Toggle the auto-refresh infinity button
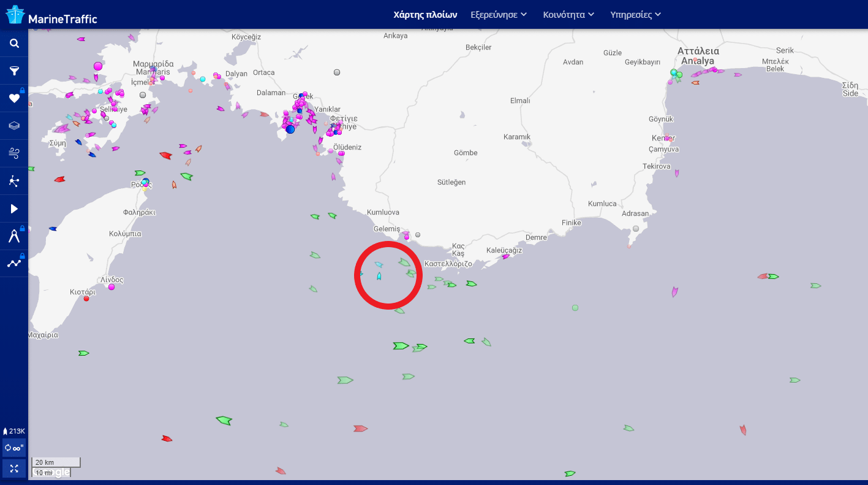 pyautogui.click(x=14, y=448)
